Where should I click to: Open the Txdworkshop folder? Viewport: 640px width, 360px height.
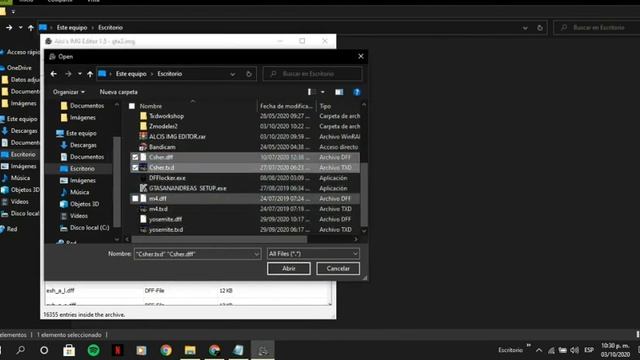pyautogui.click(x=166, y=116)
